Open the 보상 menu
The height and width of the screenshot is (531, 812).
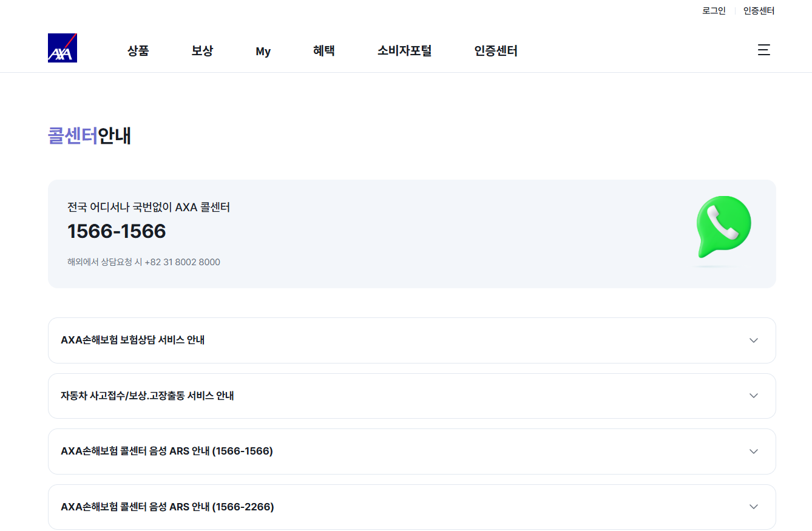(202, 51)
